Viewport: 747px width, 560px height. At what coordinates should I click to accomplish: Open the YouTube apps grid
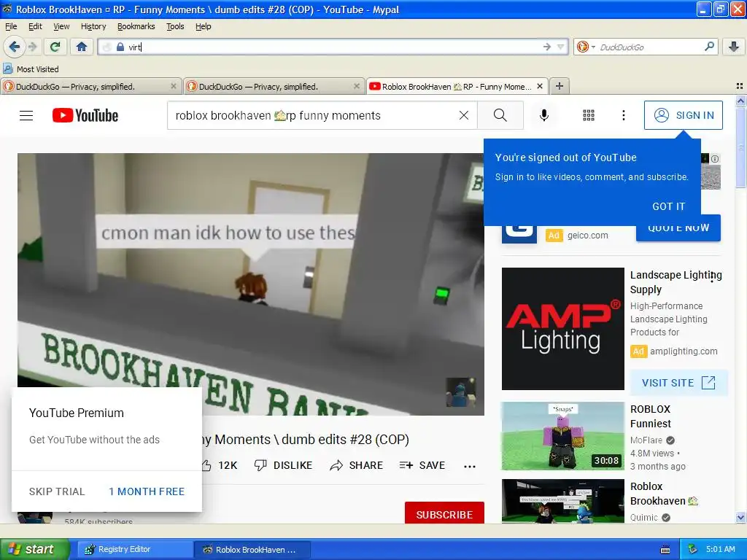tap(589, 115)
